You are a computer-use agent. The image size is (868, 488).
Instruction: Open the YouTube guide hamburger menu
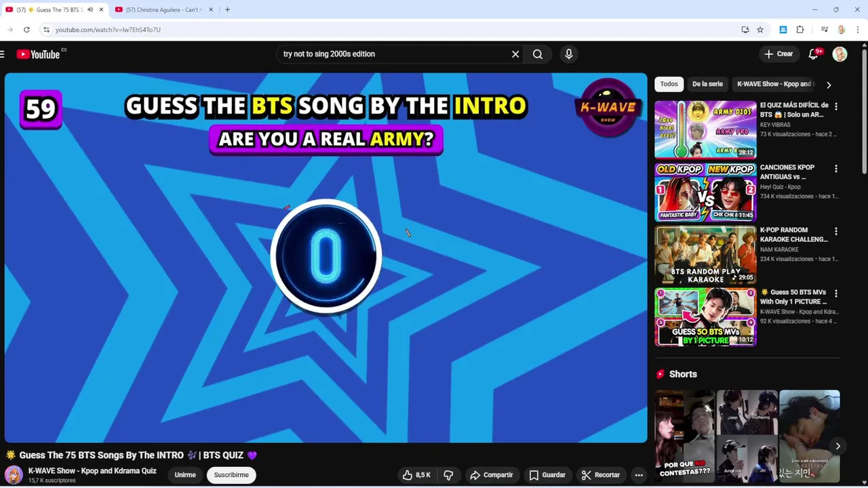point(3,54)
